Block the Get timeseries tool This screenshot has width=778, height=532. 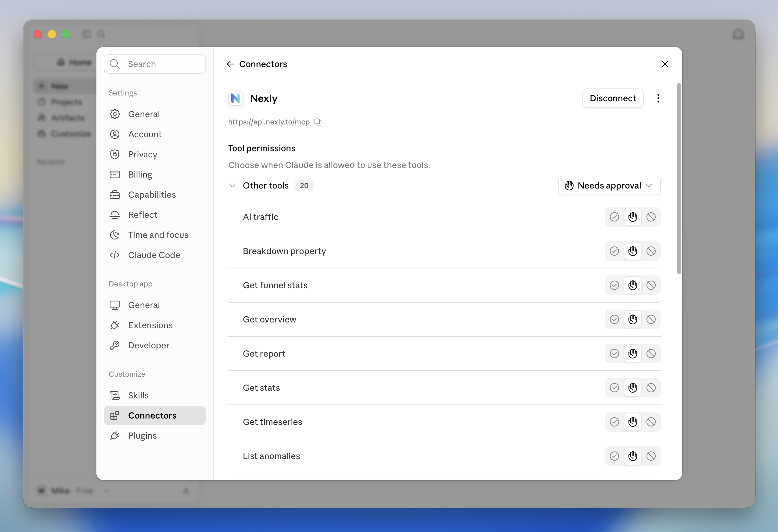click(x=651, y=422)
